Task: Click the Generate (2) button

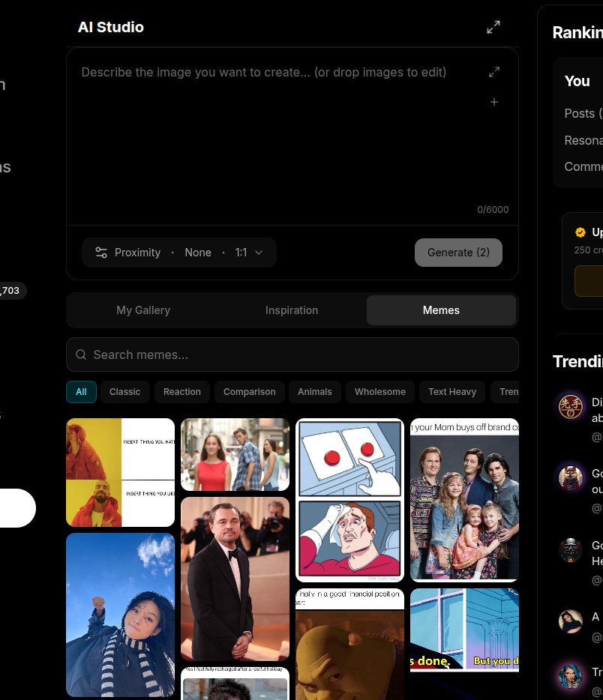Action: click(458, 253)
